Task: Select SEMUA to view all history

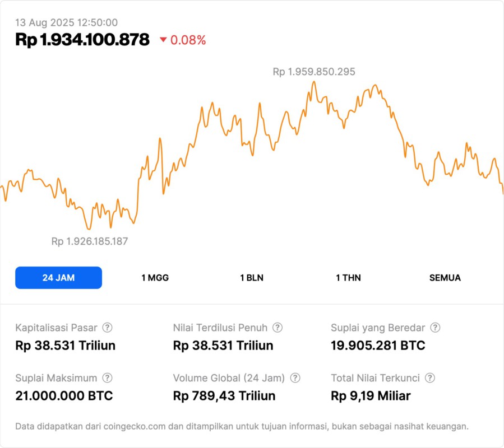Action: point(445,278)
